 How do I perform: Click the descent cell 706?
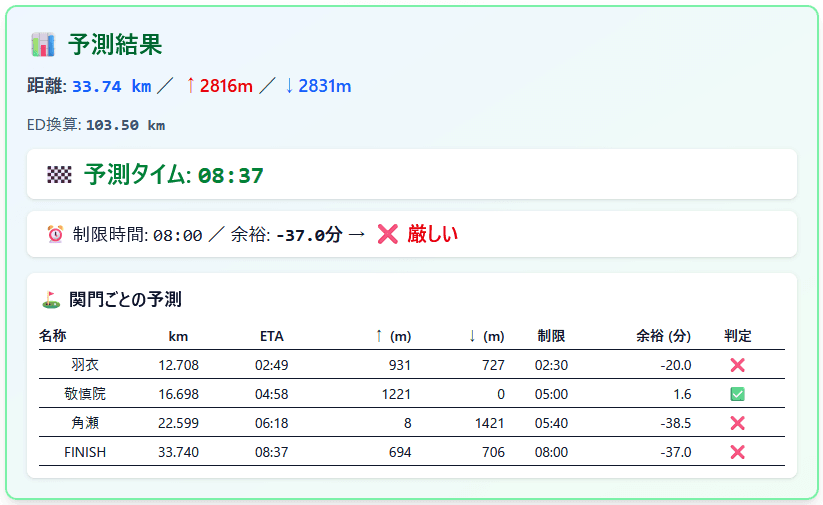(493, 452)
